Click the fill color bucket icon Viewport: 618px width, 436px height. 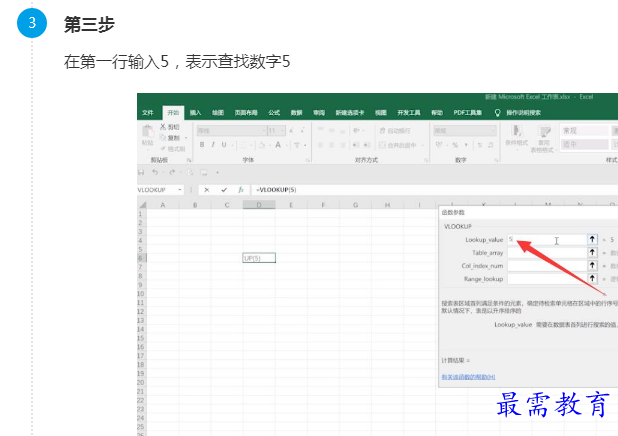point(262,145)
